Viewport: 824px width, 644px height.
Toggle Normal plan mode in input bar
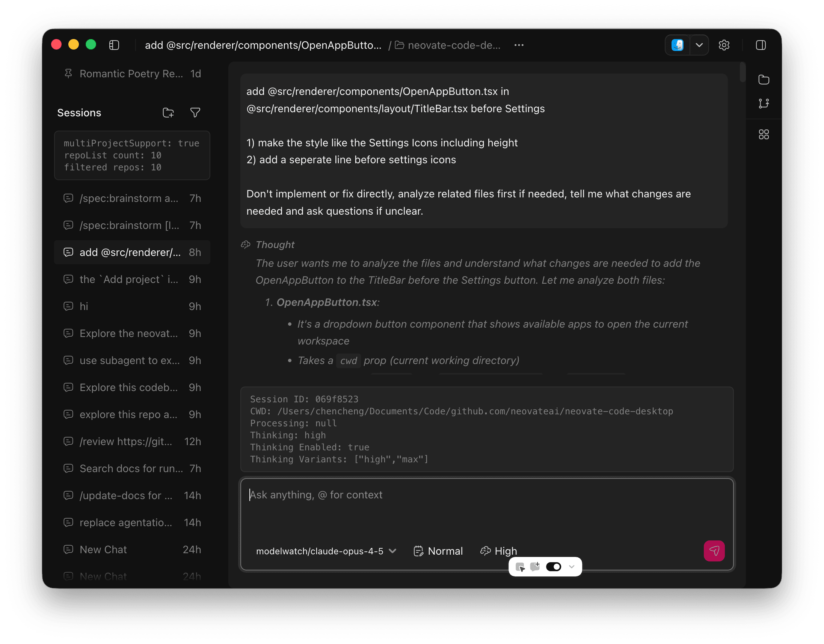pos(438,551)
